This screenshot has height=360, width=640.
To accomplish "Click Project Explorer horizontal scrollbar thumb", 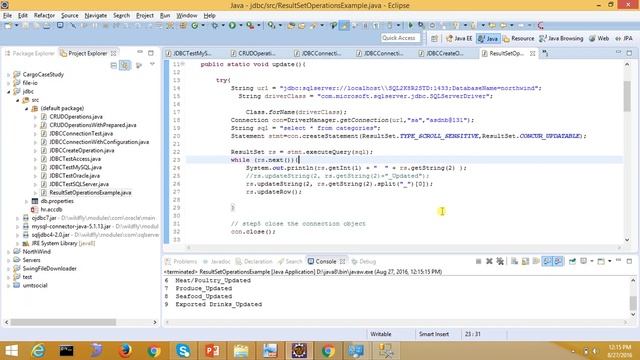I will (x=63, y=322).
